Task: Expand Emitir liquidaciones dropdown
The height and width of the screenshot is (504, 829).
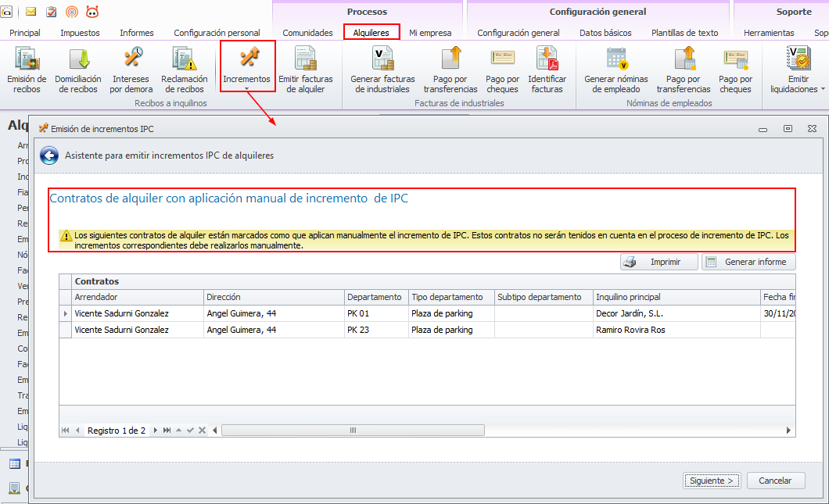Action: tap(823, 89)
